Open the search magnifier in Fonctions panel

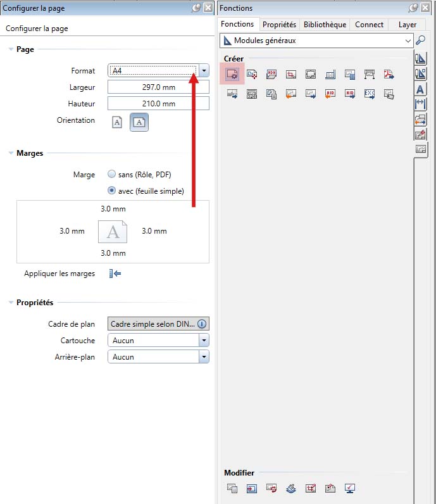420,41
